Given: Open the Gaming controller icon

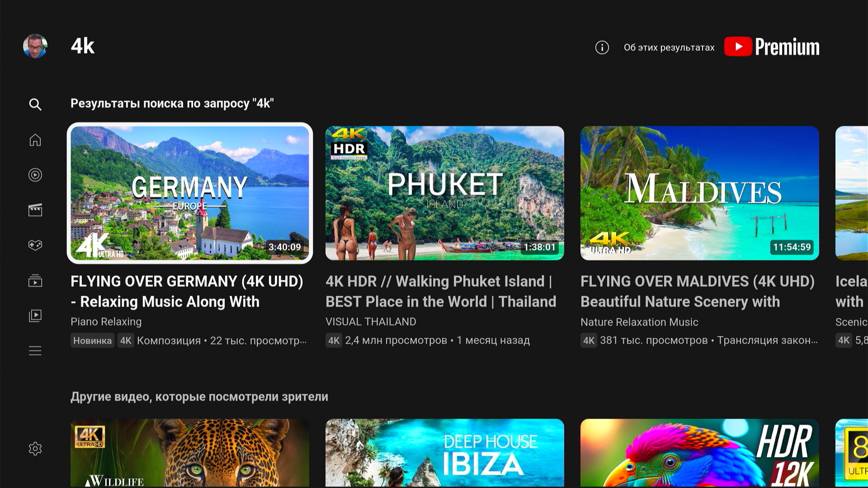Looking at the screenshot, I should [x=35, y=245].
